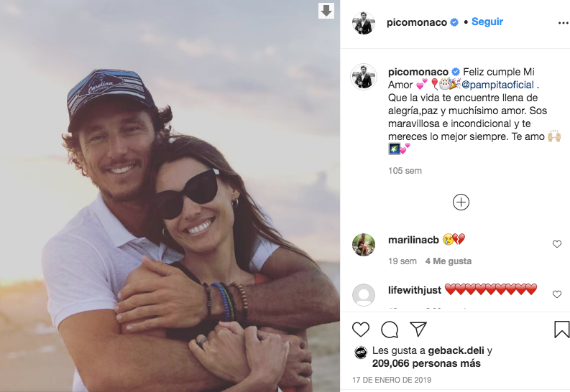Open the comment bubble icon
The image size is (570, 392).
point(390,330)
